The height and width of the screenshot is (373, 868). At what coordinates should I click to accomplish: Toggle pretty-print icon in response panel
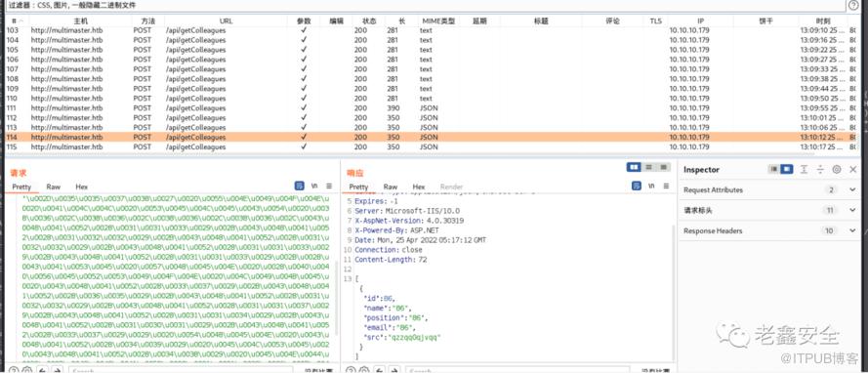637,186
